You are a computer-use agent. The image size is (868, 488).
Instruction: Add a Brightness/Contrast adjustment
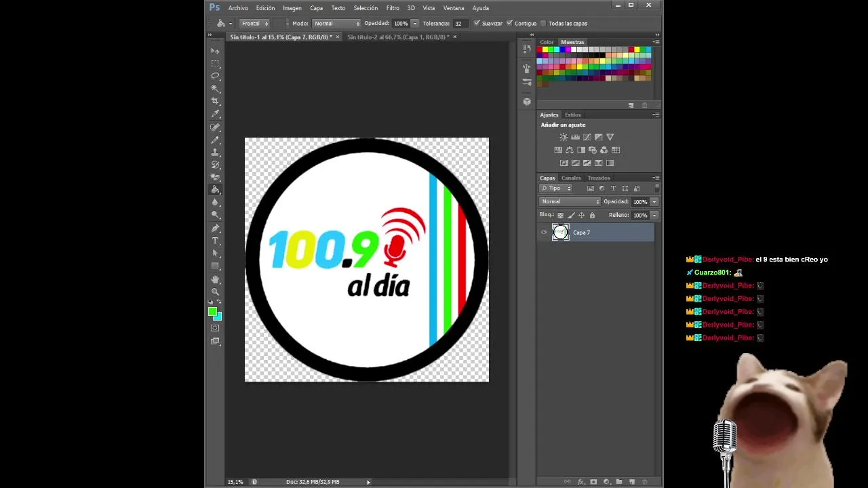click(x=564, y=137)
